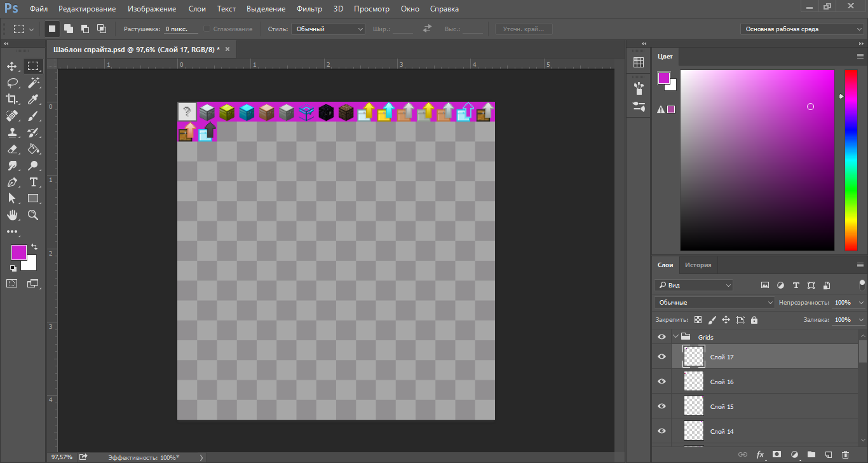Hide layer Слой 15

click(661, 406)
